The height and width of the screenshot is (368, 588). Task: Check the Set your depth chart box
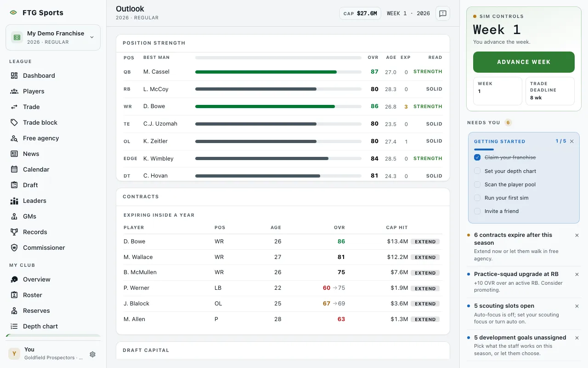477,171
